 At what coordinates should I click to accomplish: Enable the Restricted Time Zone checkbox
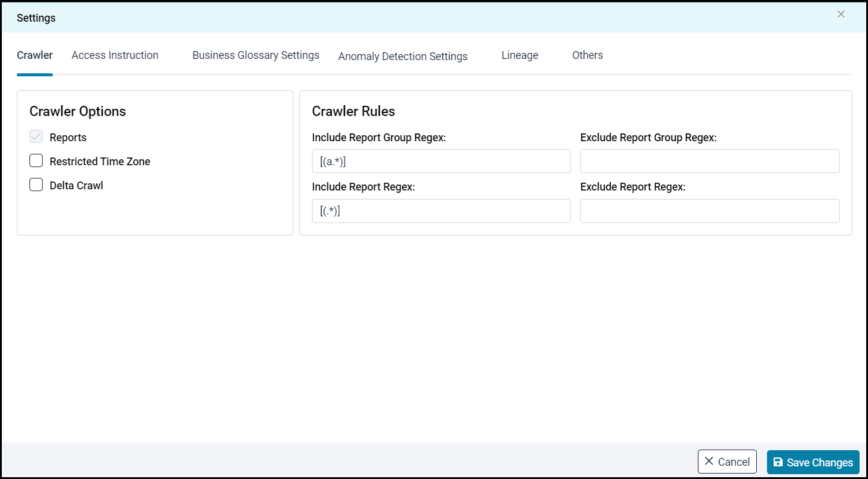click(36, 161)
